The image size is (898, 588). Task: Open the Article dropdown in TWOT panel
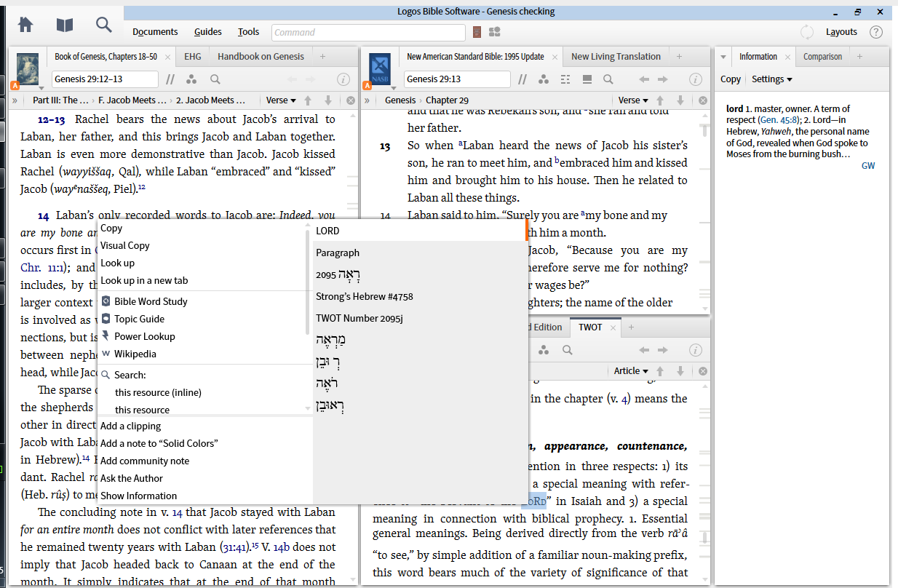630,371
